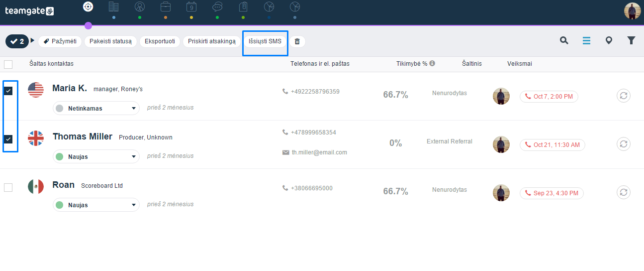Open deals briefcase tab in top navigation
Screen dimensions: 644x271
coord(166,6)
